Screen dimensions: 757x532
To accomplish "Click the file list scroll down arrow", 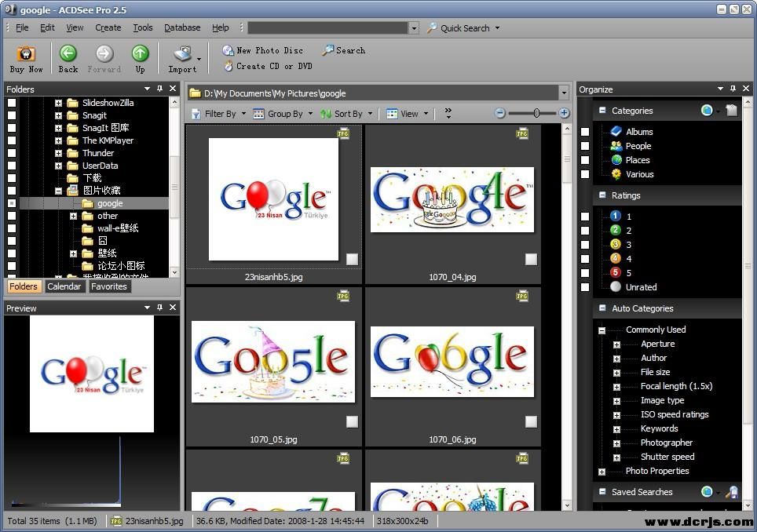I will [567, 505].
